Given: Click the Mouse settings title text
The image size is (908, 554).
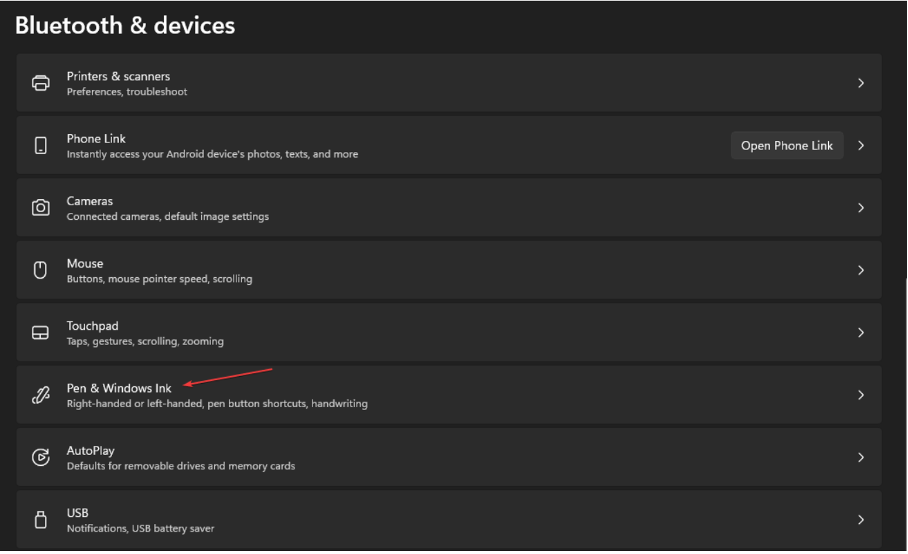Looking at the screenshot, I should coord(85,263).
